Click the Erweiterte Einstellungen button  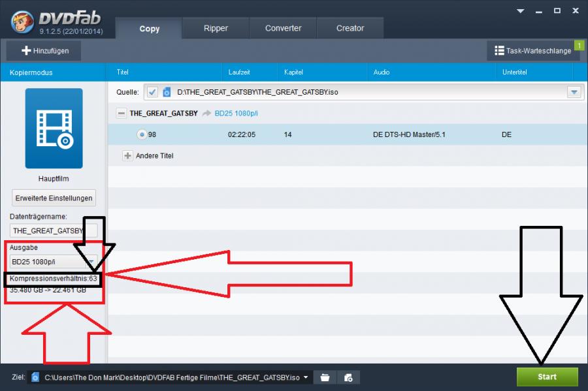pyautogui.click(x=54, y=198)
